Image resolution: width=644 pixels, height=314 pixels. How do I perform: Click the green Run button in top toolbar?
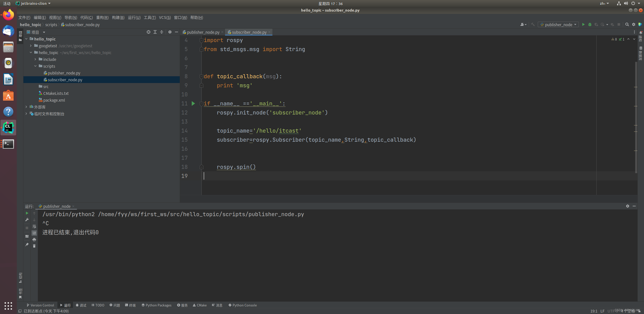[x=583, y=24]
